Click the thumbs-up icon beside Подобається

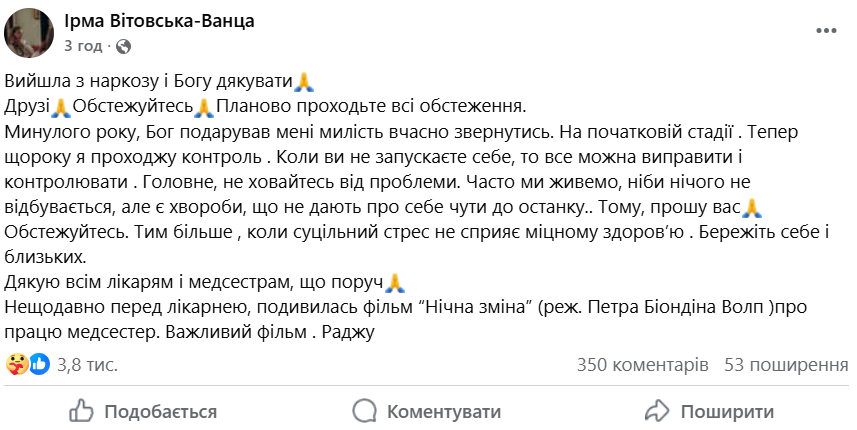click(81, 411)
